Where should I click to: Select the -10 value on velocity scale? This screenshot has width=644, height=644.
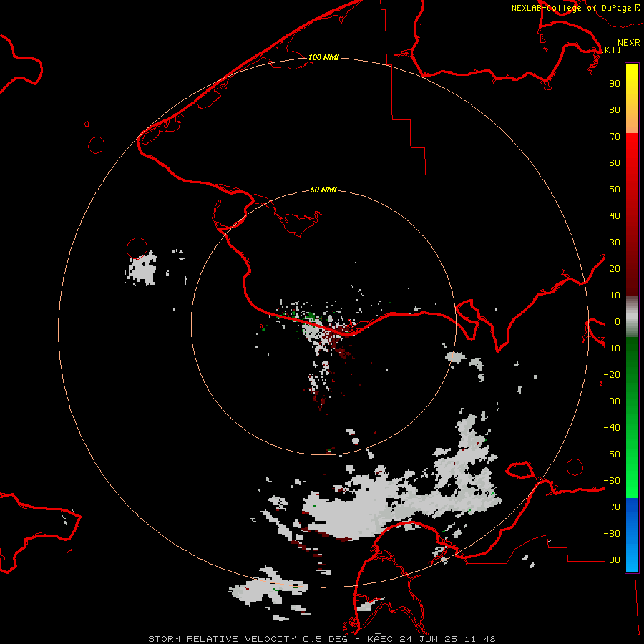pos(612,348)
